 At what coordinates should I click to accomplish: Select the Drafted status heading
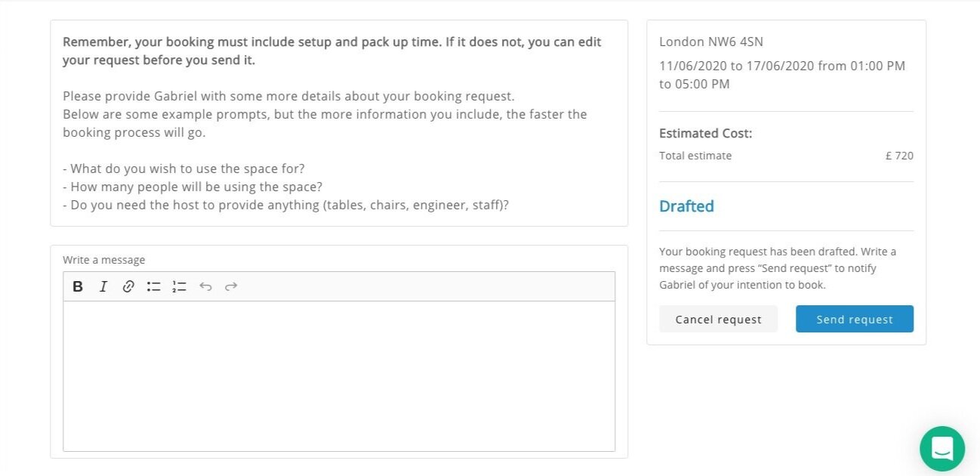(x=686, y=206)
